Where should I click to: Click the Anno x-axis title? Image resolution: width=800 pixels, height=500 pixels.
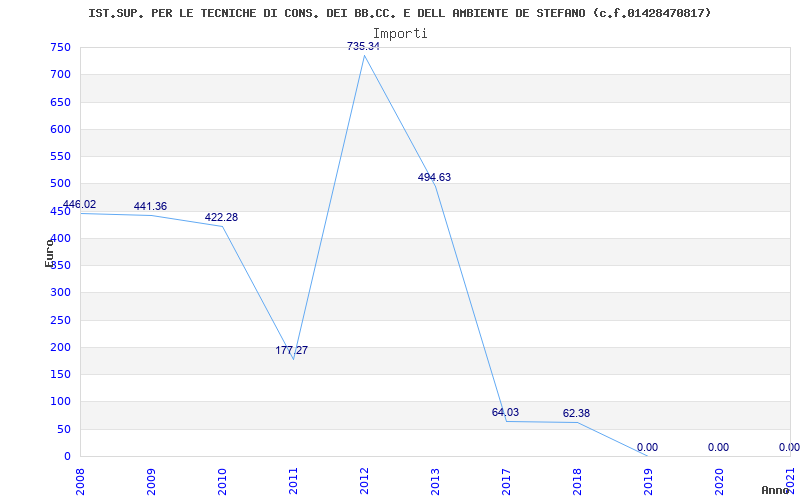[x=776, y=490]
